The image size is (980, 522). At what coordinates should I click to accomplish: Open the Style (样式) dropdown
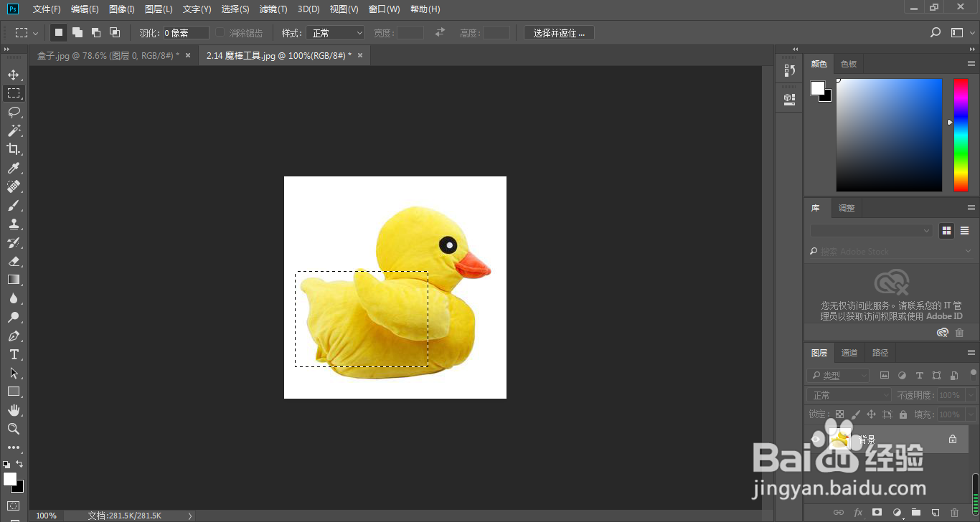point(336,33)
